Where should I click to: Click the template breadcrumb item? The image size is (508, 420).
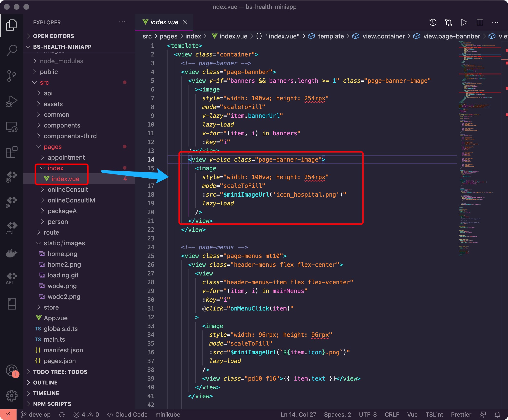(331, 36)
